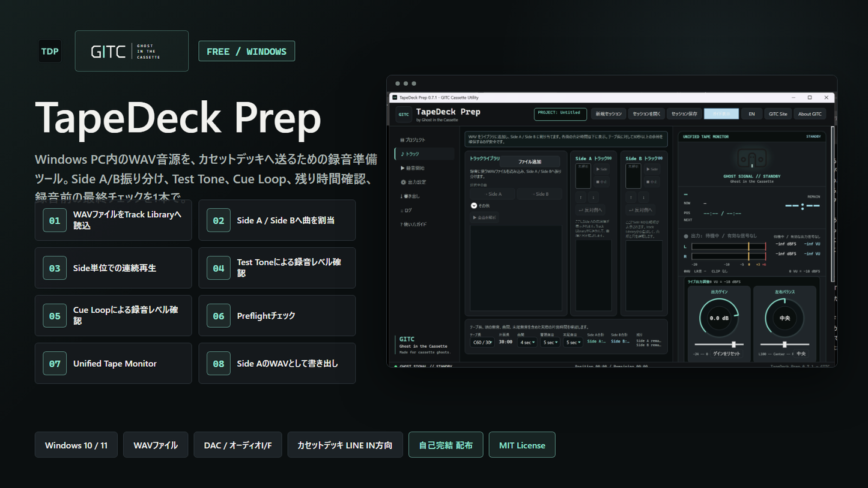The height and width of the screenshot is (488, 868).
Task: Open the GITC Site link
Action: (x=778, y=113)
